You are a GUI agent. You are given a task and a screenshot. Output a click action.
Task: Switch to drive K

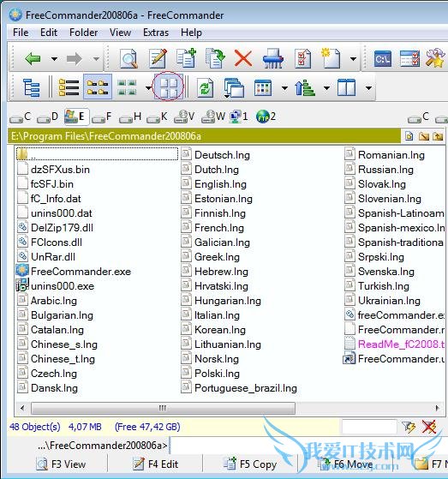157,117
